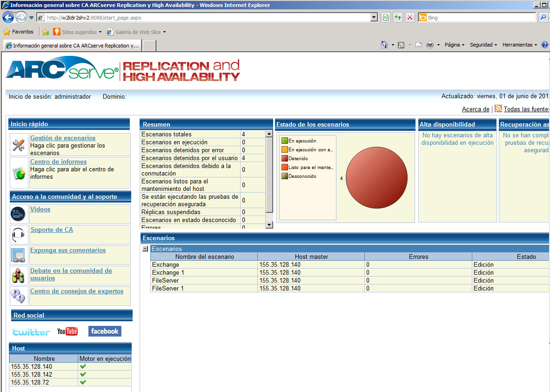Click the report center icon
This screenshot has height=392, width=550.
tap(18, 173)
